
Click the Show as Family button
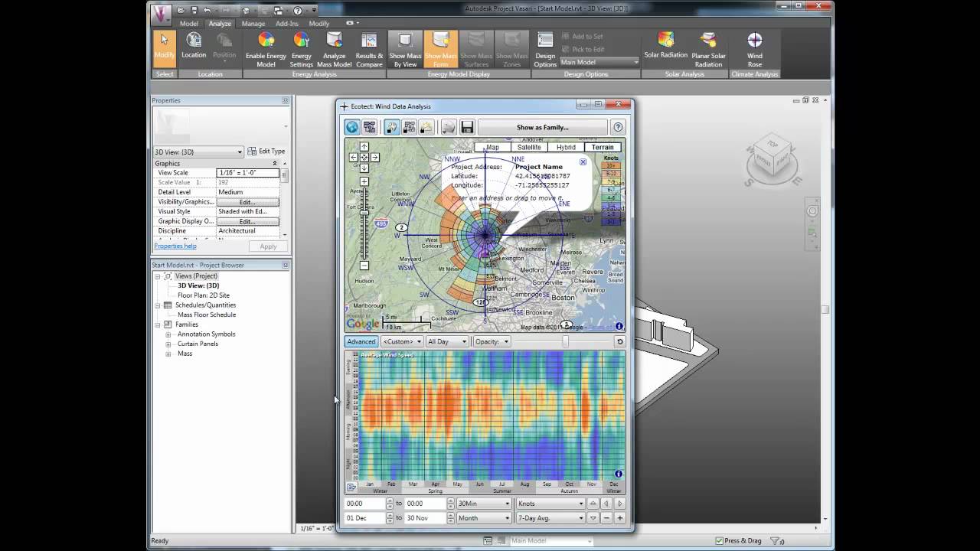[x=543, y=127]
